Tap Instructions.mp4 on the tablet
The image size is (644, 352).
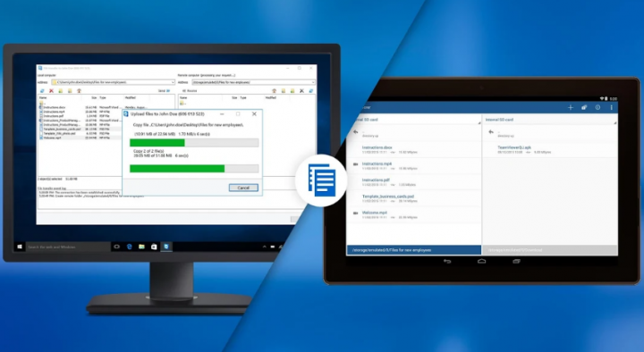pos(414,166)
